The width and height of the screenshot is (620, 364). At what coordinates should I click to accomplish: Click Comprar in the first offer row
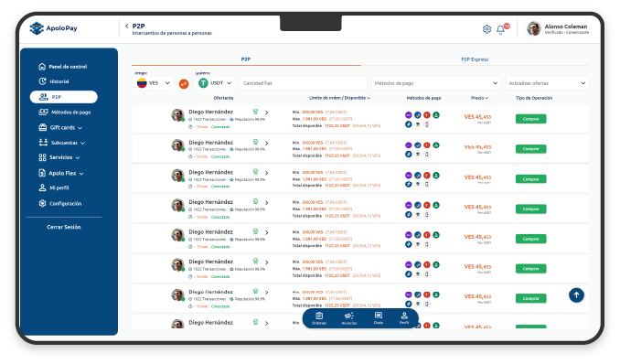(x=530, y=119)
